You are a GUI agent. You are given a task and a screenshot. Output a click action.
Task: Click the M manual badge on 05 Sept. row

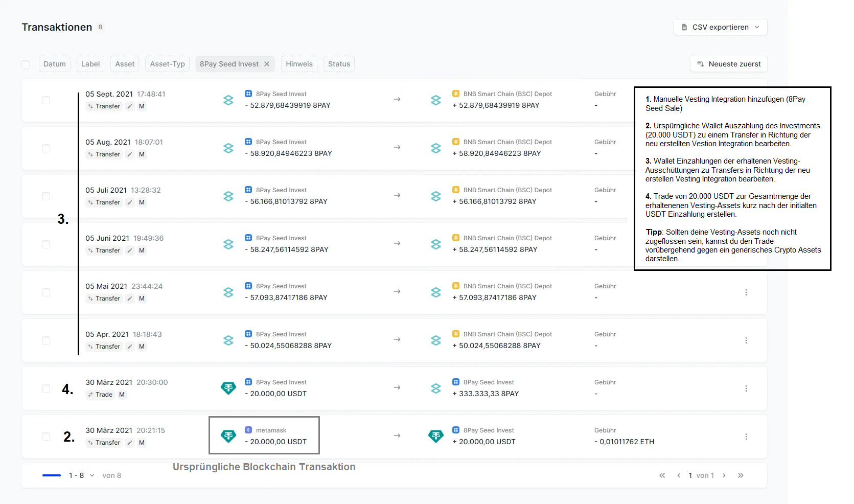142,106
